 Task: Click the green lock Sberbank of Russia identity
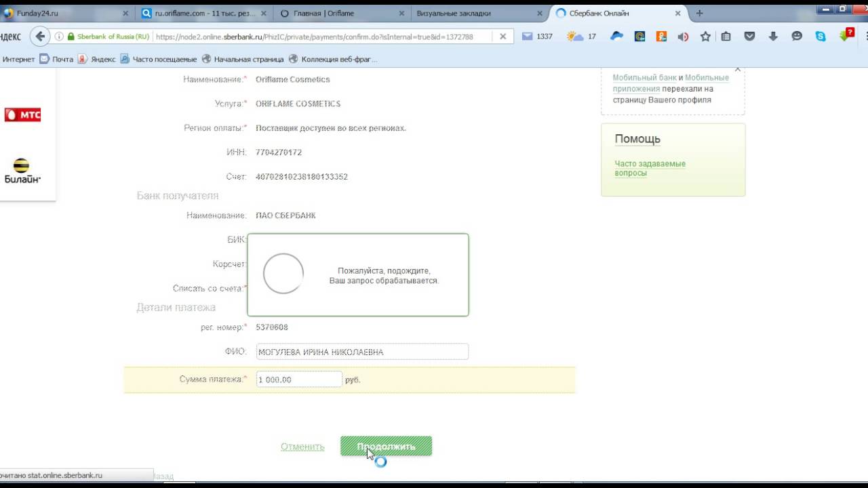pos(108,37)
